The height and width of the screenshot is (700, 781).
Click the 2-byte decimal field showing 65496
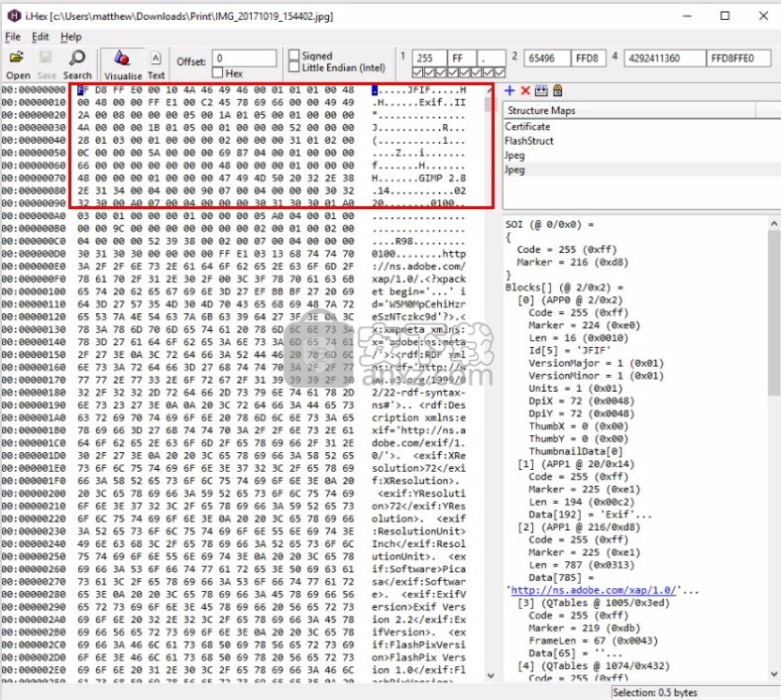pos(547,58)
